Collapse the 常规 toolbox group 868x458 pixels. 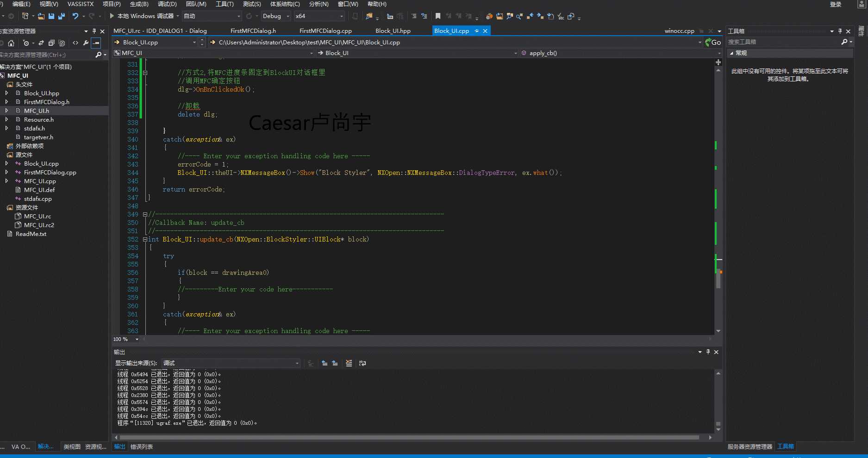coord(731,53)
